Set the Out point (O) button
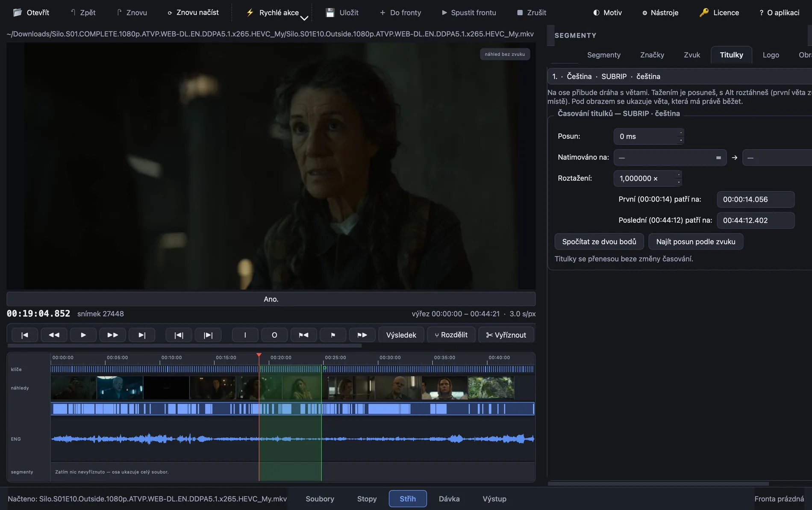Image resolution: width=812 pixels, height=510 pixels. (274, 335)
